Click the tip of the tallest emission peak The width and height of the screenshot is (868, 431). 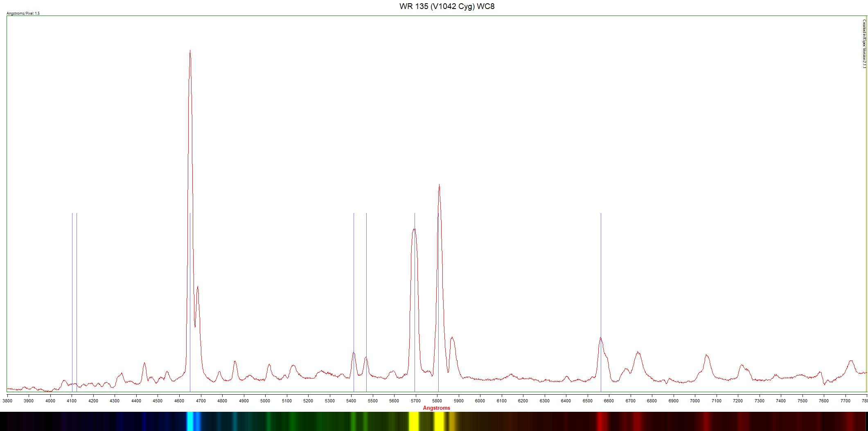190,51
